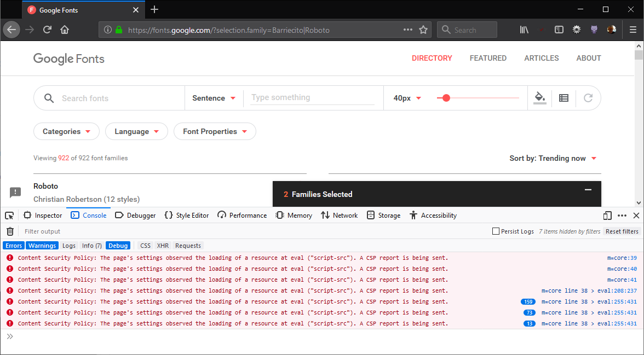Enable Persist Logs

(496, 231)
